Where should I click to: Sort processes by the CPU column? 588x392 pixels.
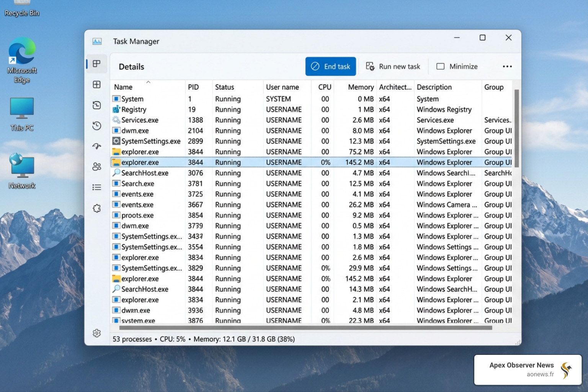click(324, 87)
